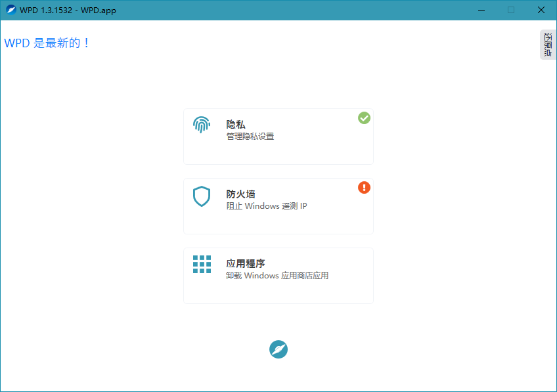The image size is (557, 392).
Task: Click the orange warning status badge
Action: [364, 188]
